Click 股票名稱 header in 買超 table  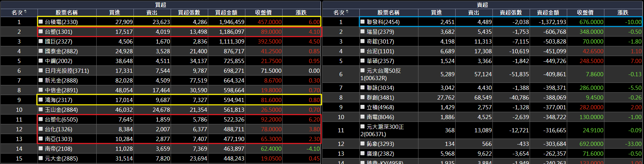pyautogui.click(x=66, y=13)
